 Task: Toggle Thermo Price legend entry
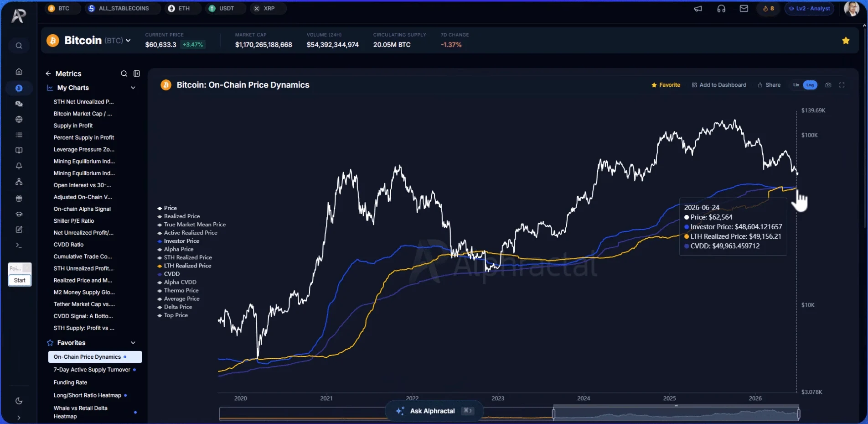click(178, 290)
